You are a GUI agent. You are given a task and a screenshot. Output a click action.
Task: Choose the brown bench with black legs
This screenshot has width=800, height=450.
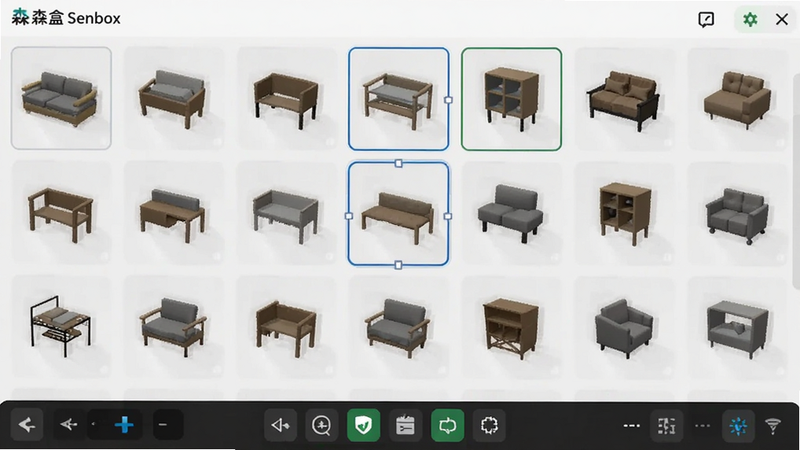[286, 98]
